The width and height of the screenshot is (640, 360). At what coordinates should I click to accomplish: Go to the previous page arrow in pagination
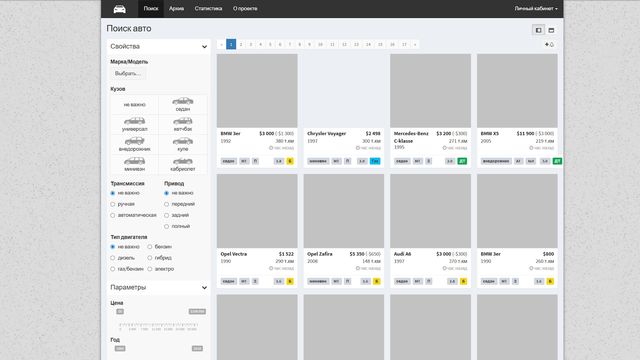[x=222, y=44]
